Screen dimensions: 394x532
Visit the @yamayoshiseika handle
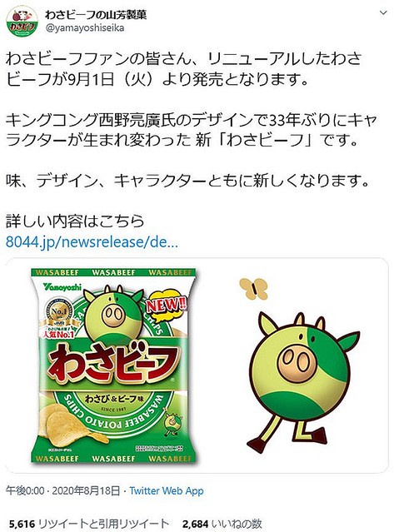pyautogui.click(x=84, y=27)
